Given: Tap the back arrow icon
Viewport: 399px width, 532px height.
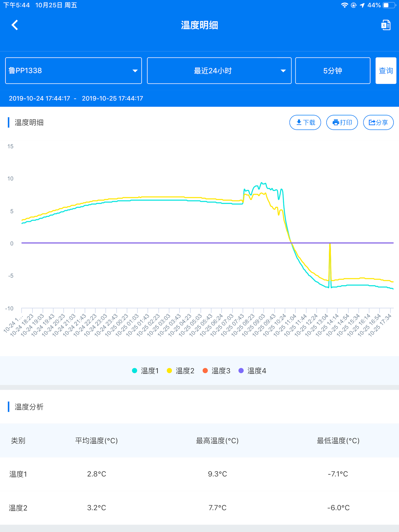Looking at the screenshot, I should 15,25.
